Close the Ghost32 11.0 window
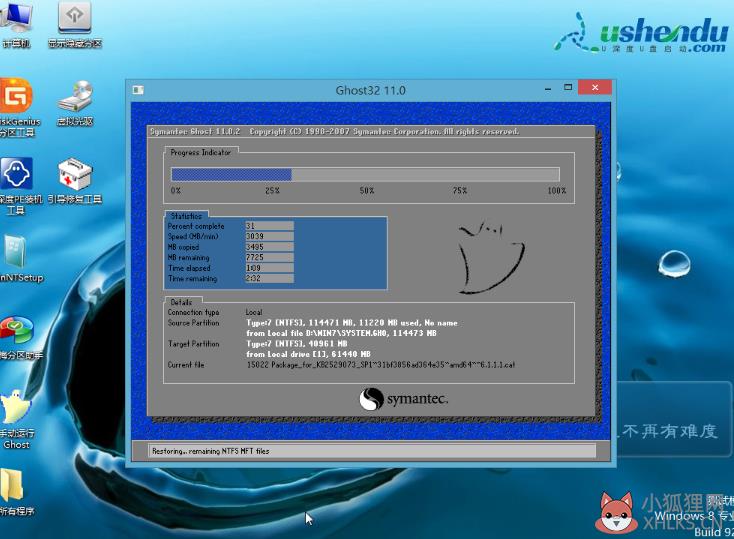The height and width of the screenshot is (539, 734). click(595, 88)
